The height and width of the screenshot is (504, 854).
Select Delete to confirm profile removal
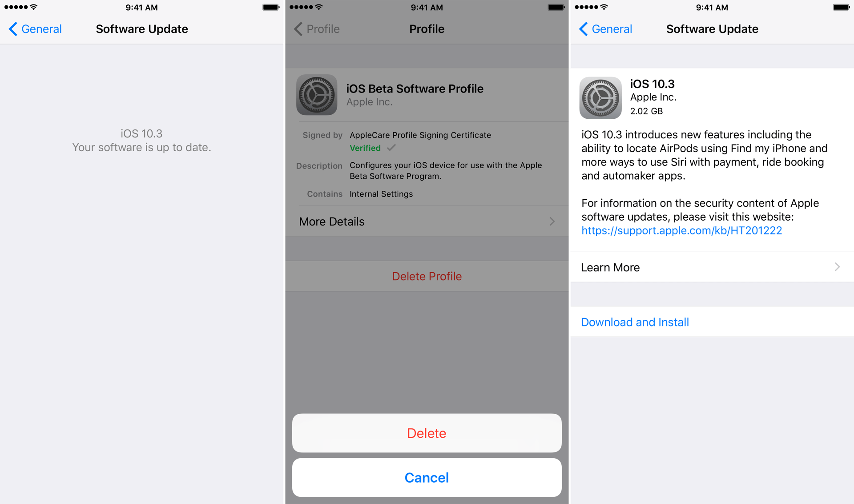click(x=427, y=432)
